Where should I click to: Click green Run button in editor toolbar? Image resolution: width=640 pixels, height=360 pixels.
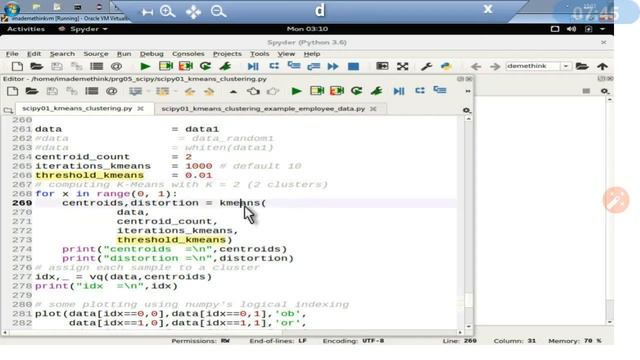(x=296, y=91)
